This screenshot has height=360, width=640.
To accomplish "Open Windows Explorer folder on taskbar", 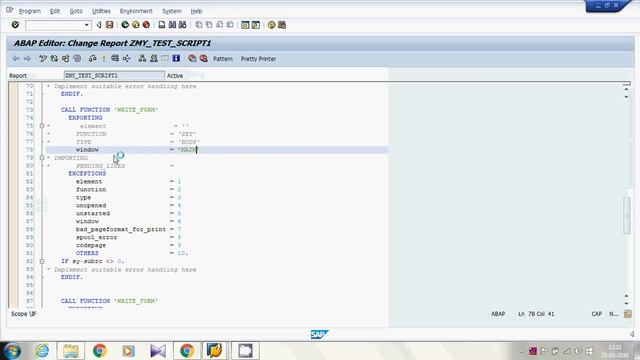I will tap(71, 351).
